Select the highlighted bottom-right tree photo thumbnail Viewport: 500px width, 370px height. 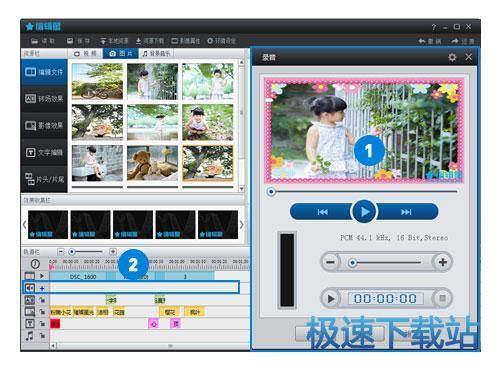pyautogui.click(x=208, y=163)
